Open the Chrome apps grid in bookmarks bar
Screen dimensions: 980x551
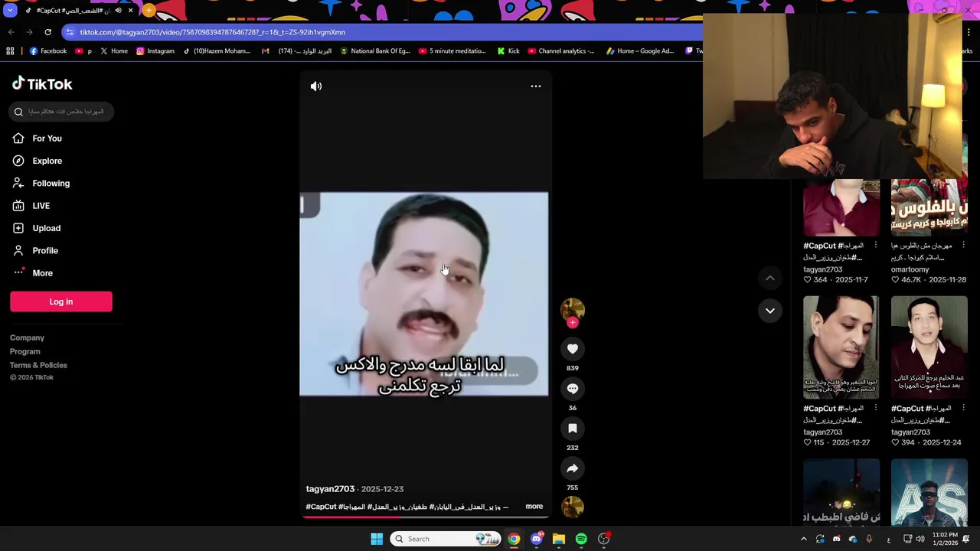tap(10, 51)
